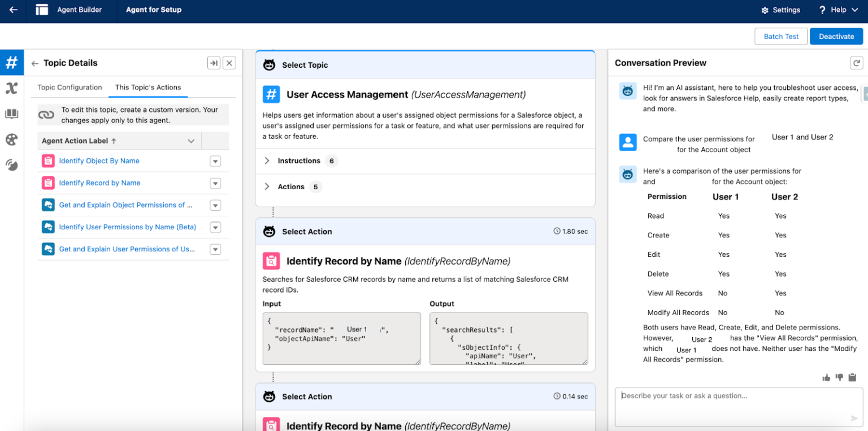The image size is (868, 431).
Task: Open the Variables sidebar icon
Action: [x=11, y=88]
